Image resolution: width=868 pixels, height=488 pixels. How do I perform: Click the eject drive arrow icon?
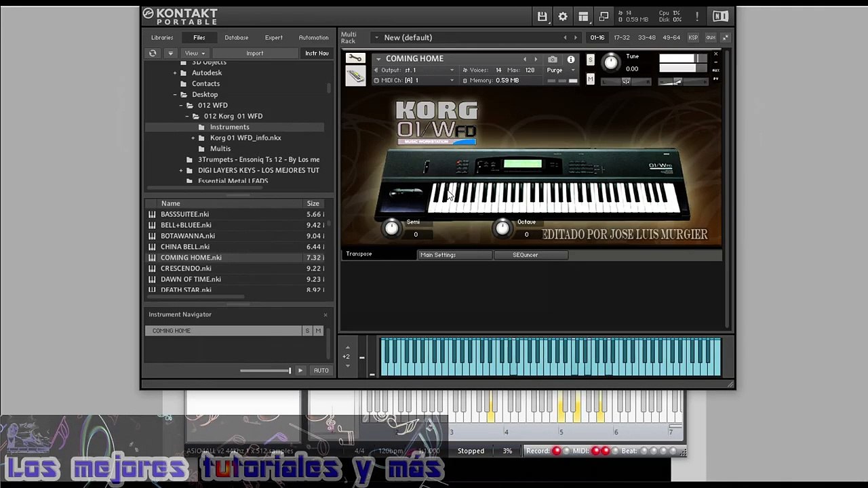[171, 53]
